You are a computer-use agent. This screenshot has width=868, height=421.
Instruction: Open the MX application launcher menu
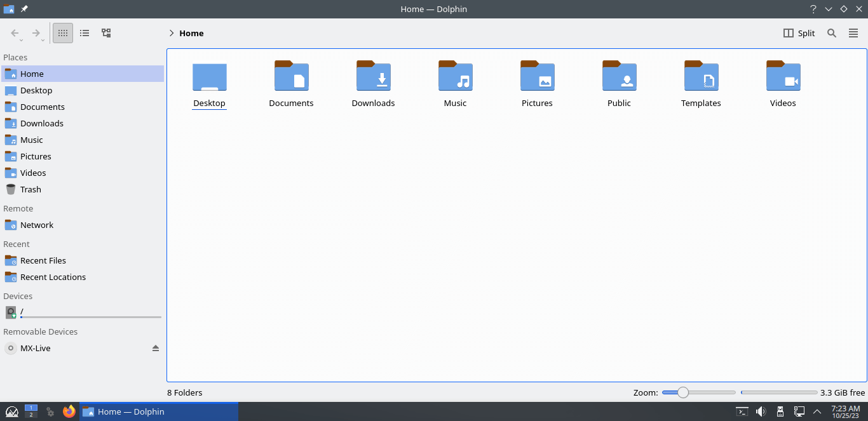pos(11,411)
